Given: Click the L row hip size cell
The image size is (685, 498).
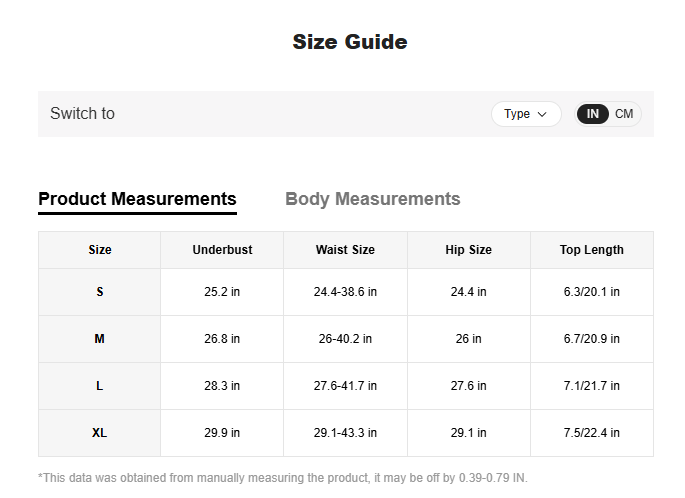Looking at the screenshot, I should pyautogui.click(x=468, y=386).
